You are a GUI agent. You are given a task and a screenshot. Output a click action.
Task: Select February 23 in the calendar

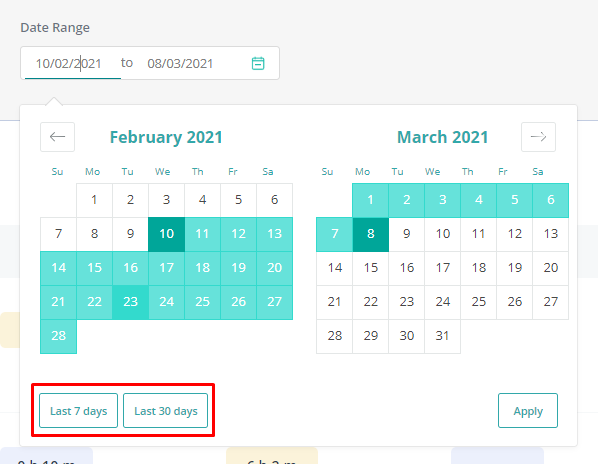pos(130,302)
